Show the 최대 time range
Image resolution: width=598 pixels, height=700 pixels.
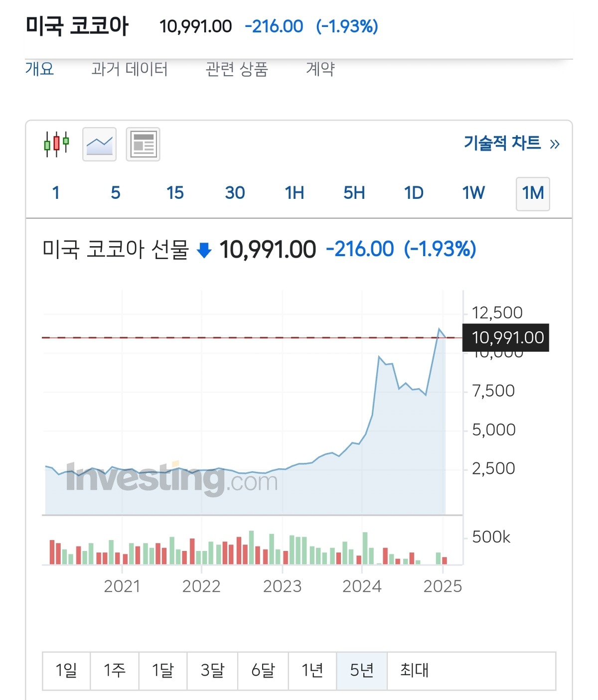click(414, 671)
